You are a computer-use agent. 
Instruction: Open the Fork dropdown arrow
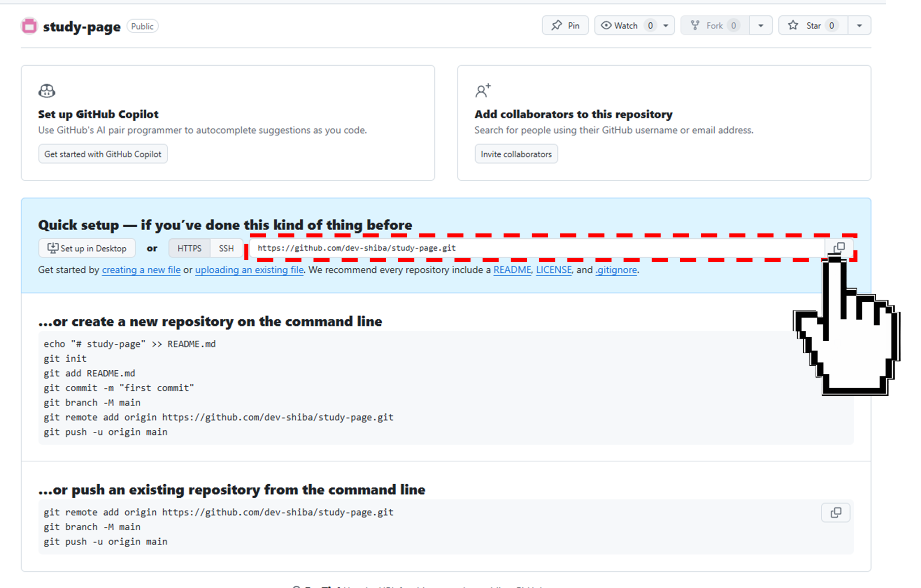pos(761,25)
